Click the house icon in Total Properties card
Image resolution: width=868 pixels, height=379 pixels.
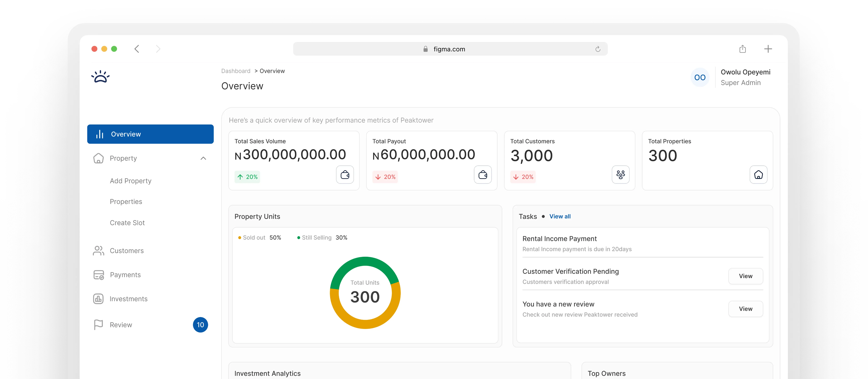pyautogui.click(x=758, y=175)
